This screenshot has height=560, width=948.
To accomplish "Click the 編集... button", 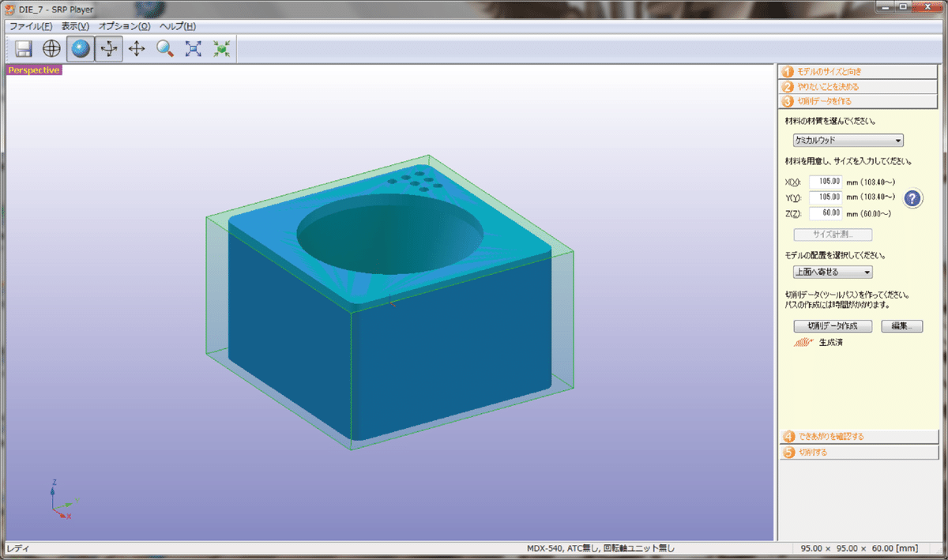I will 901,326.
